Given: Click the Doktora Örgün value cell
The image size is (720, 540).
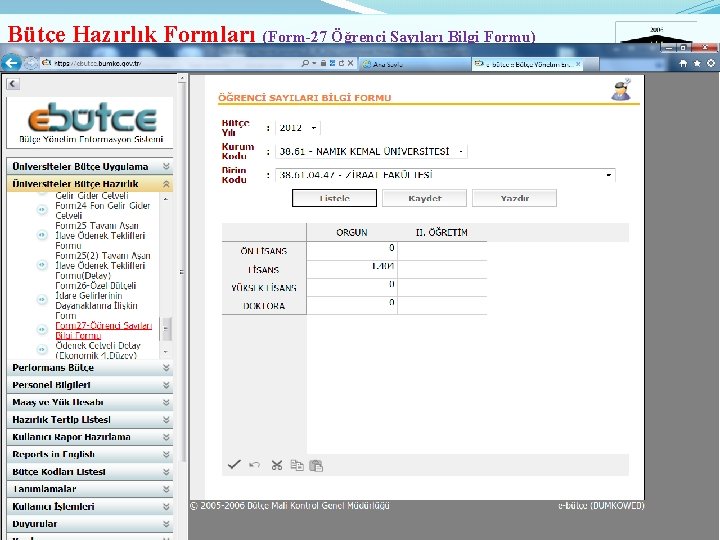Looking at the screenshot, I should pos(352,305).
